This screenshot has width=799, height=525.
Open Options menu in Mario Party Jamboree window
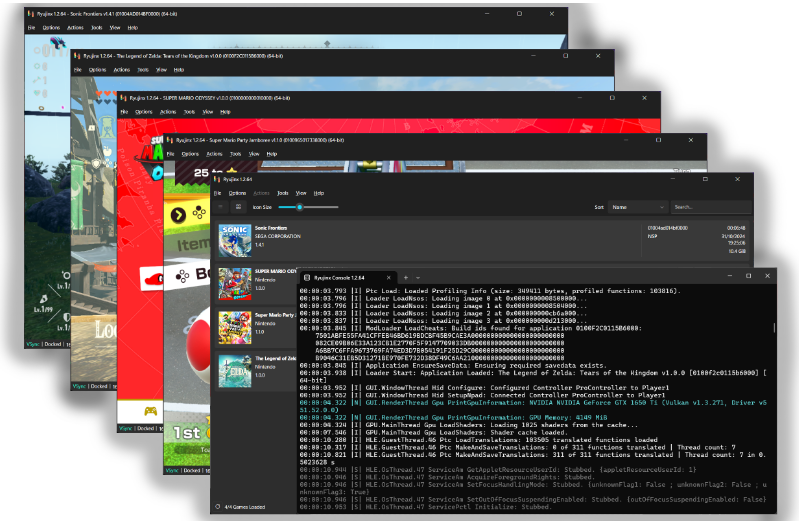[191, 154]
